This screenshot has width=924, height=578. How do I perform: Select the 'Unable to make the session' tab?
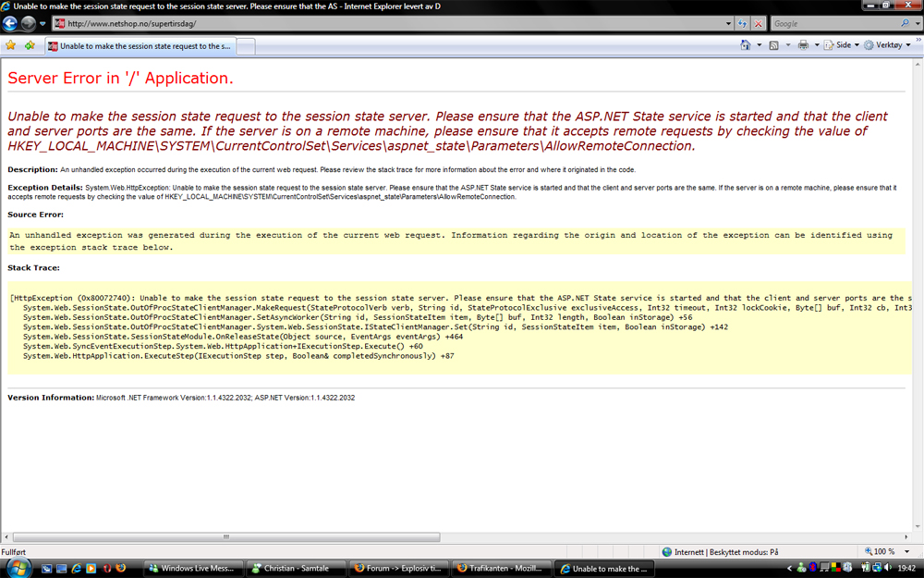point(140,46)
